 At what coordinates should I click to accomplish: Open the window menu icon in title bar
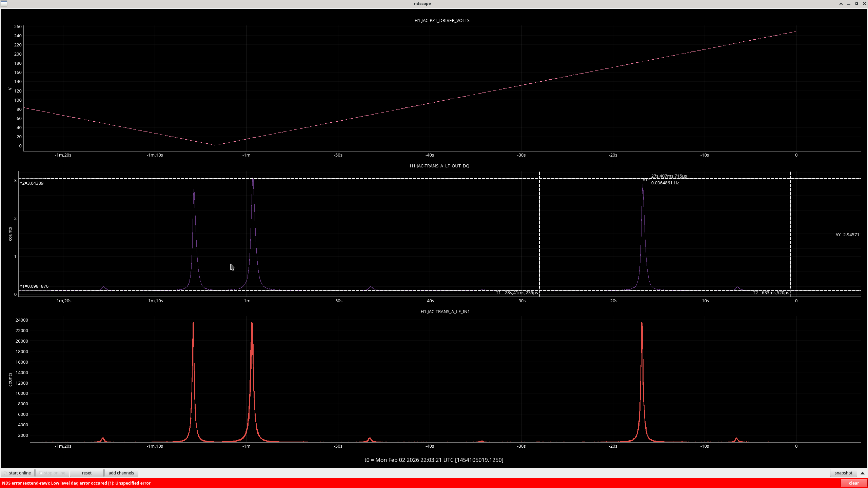pyautogui.click(x=4, y=3)
